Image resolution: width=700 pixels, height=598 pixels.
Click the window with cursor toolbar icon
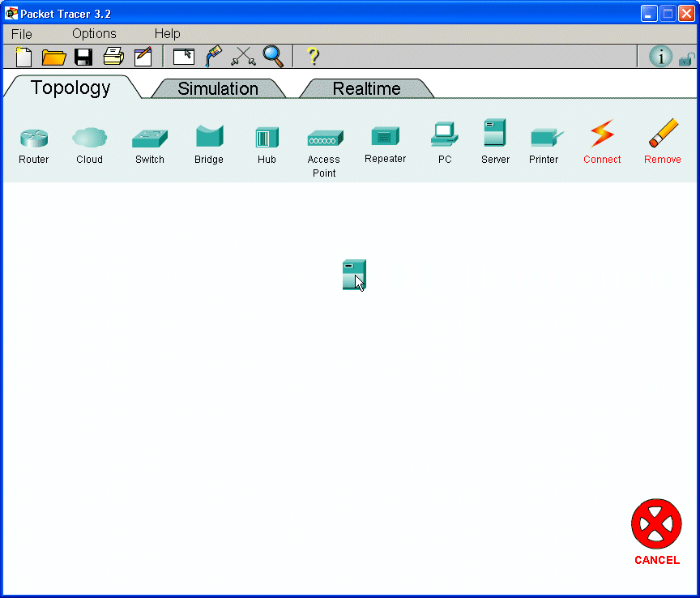[x=183, y=57]
